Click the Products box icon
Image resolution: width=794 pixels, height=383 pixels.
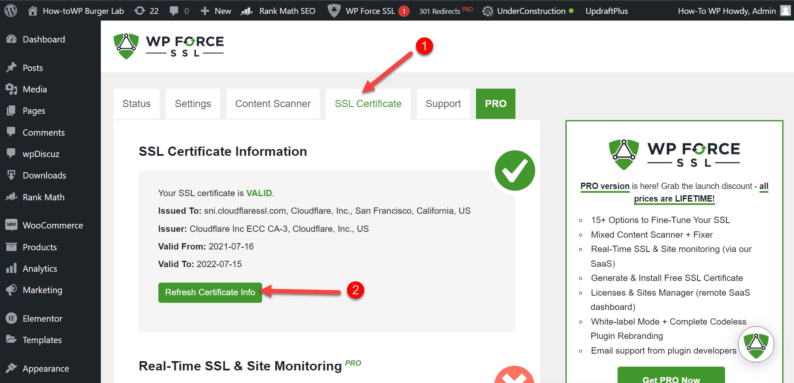(x=11, y=247)
